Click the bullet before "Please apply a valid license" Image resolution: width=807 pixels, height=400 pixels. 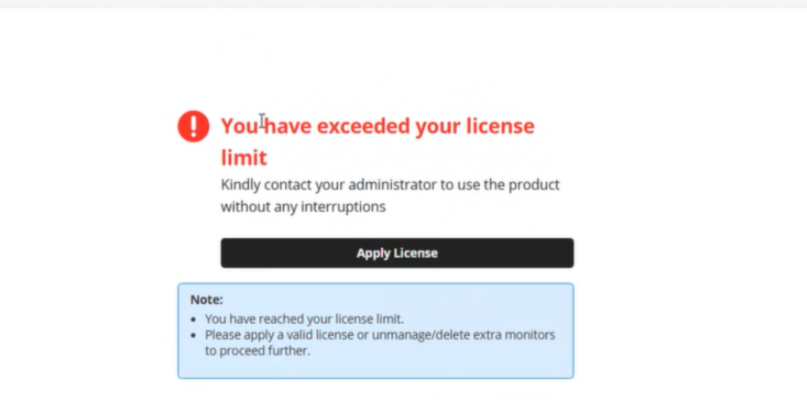(194, 335)
